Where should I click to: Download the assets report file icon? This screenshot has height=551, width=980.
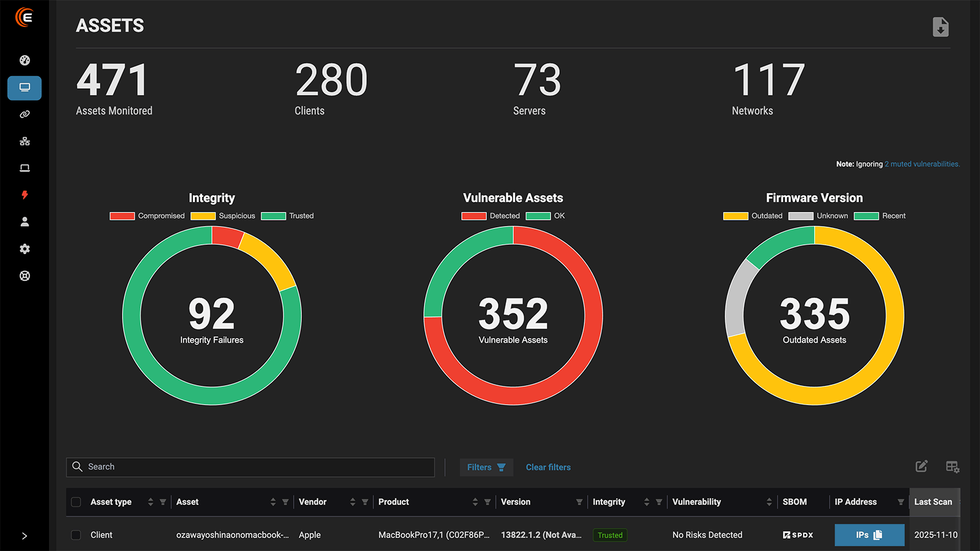click(940, 27)
